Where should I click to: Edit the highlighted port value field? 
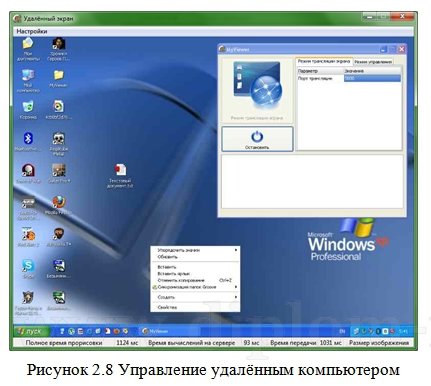(372, 78)
